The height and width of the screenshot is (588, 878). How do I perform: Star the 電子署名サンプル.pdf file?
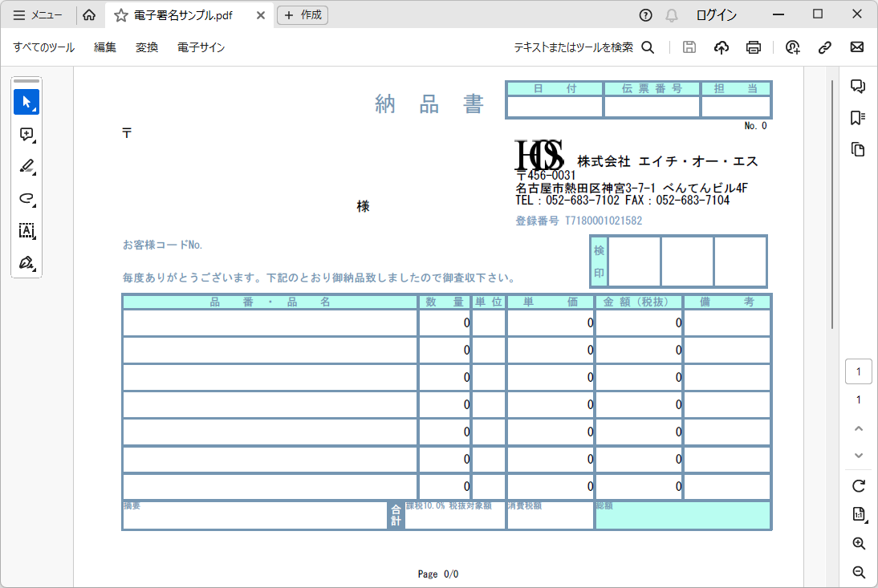[121, 15]
